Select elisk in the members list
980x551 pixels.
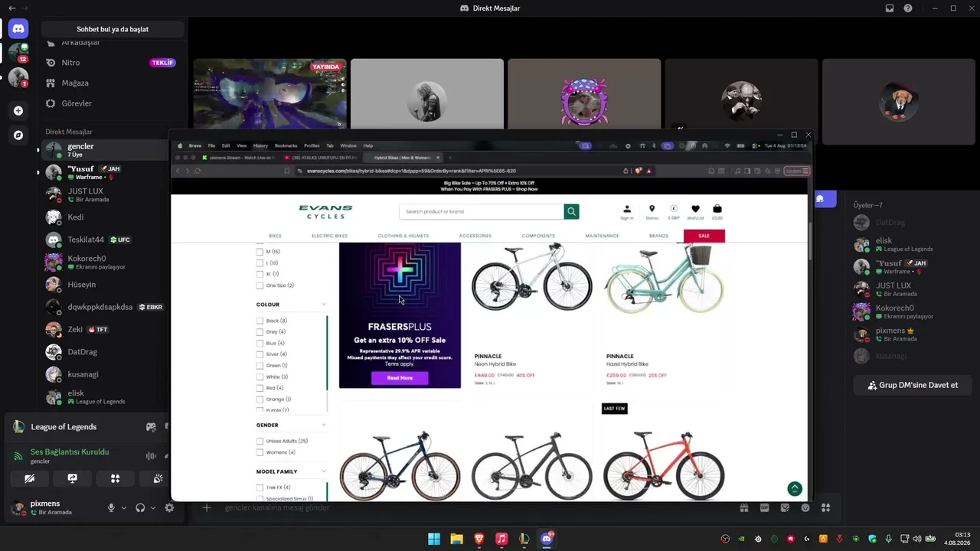(911, 245)
